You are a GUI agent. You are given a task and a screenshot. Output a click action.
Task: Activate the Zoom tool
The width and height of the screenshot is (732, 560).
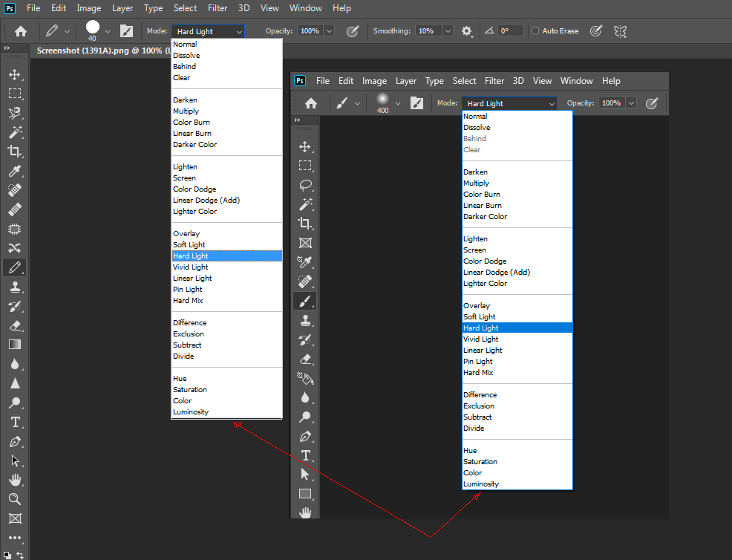pyautogui.click(x=15, y=498)
